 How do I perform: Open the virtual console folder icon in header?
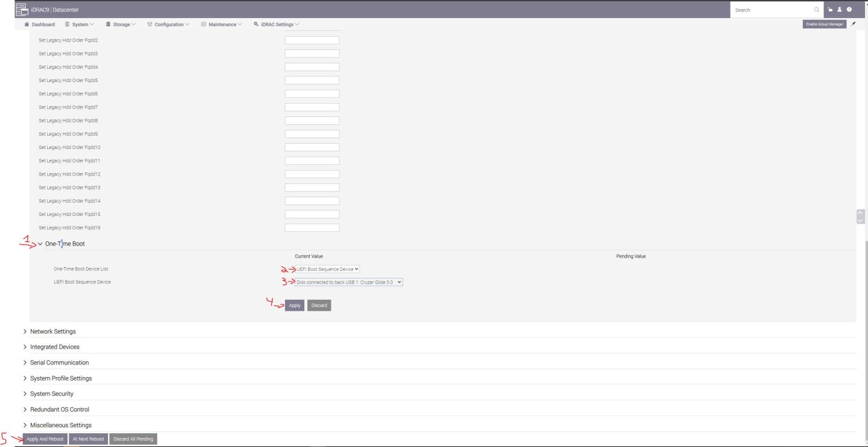point(831,10)
